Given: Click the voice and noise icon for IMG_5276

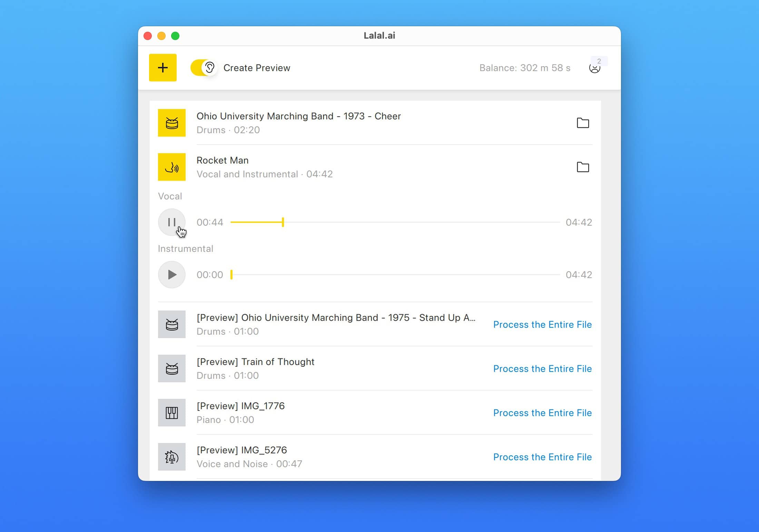Looking at the screenshot, I should point(172,457).
